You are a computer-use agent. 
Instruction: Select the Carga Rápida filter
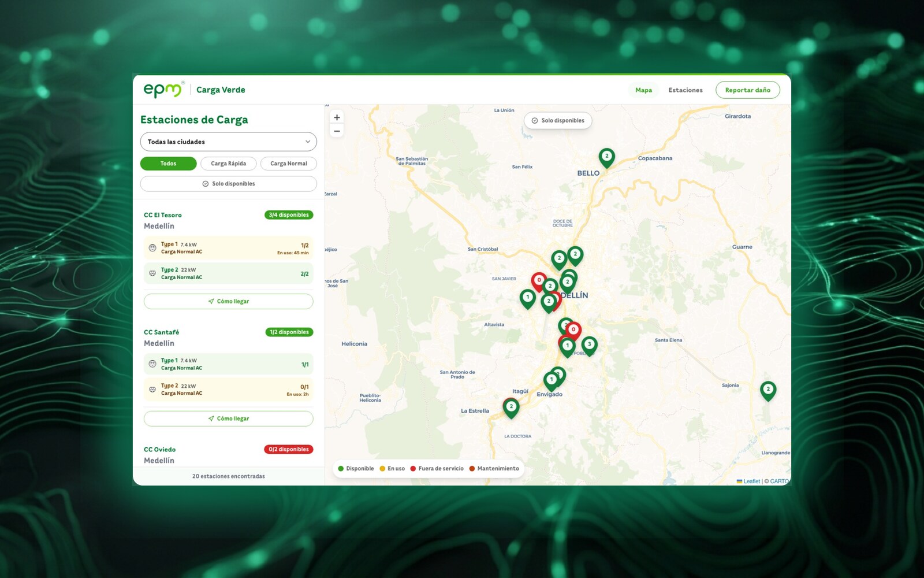[x=228, y=164]
